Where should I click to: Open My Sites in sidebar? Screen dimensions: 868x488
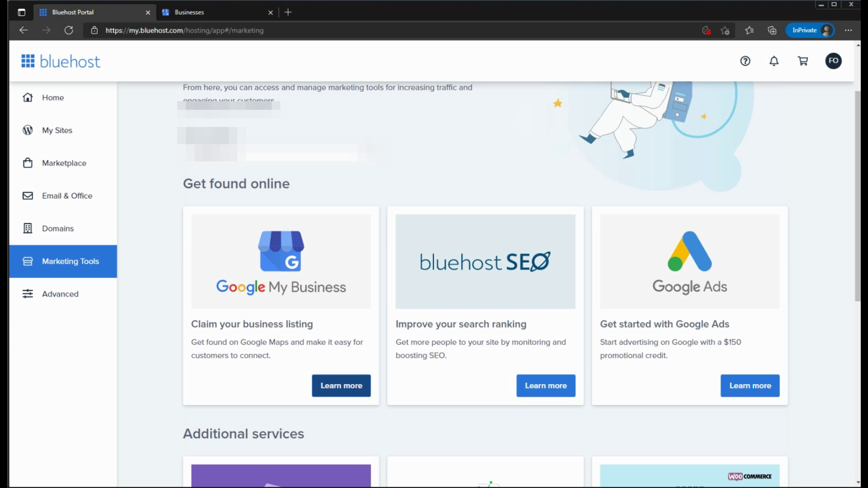57,130
